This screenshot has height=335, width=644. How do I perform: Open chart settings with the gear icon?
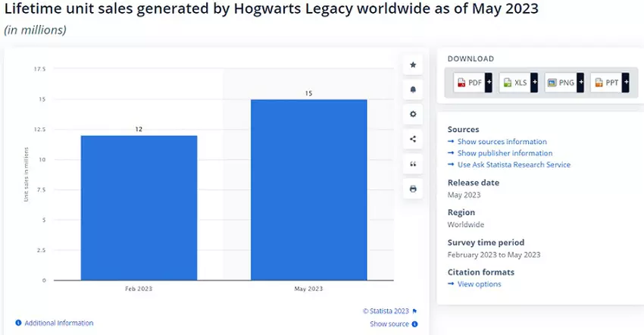click(413, 114)
